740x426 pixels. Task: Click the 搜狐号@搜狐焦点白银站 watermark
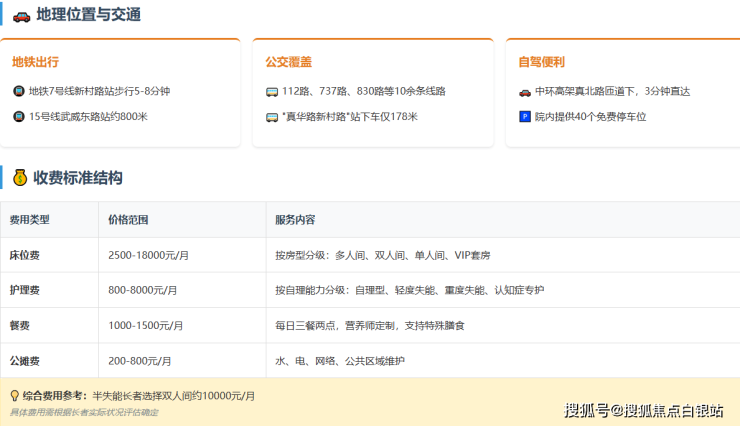(643, 410)
